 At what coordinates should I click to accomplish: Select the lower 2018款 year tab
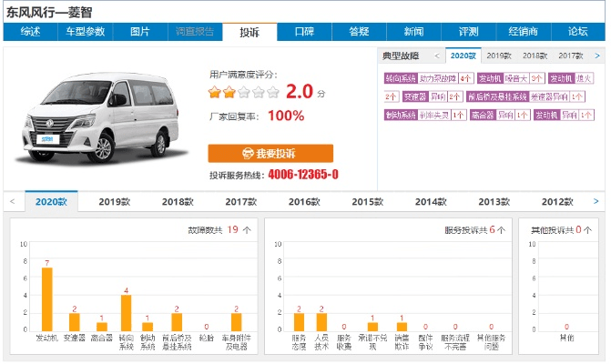click(178, 202)
